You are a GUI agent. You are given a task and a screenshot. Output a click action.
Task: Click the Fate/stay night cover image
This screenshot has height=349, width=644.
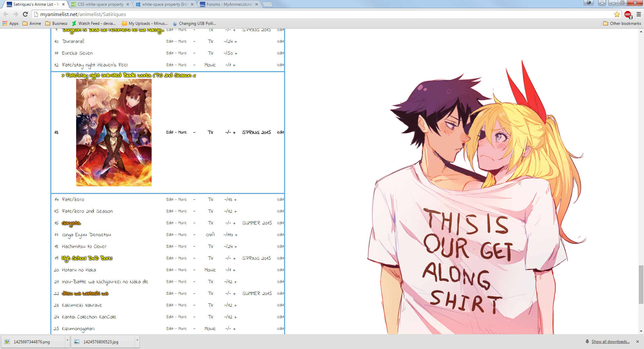click(114, 133)
